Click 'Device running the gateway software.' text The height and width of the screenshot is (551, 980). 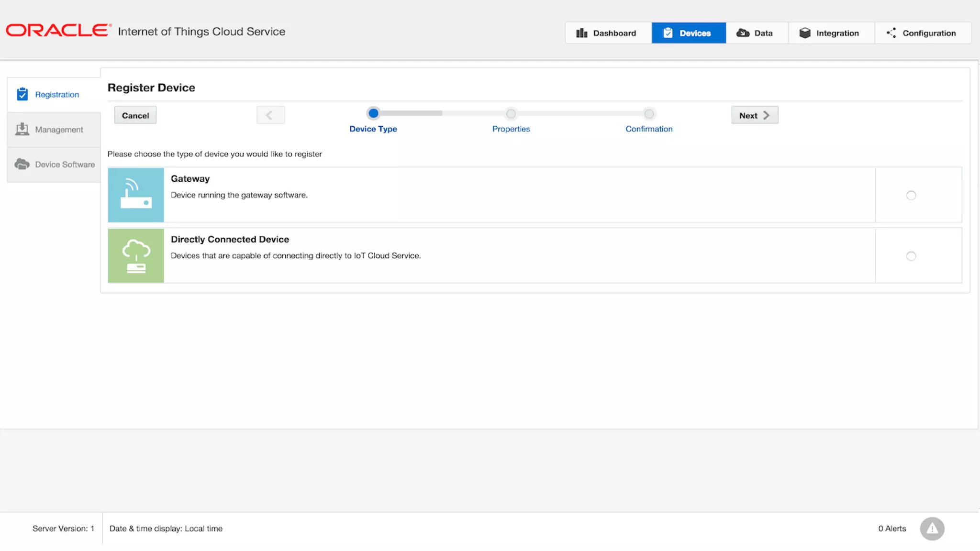(x=239, y=195)
